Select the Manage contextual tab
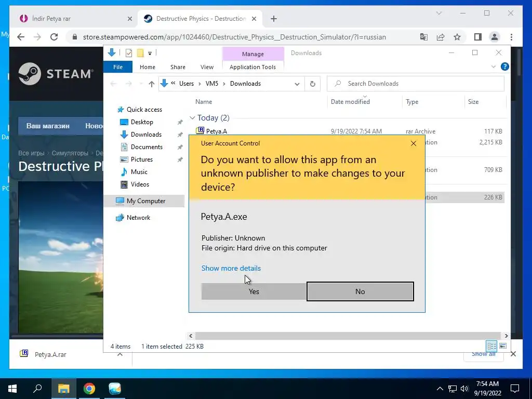The width and height of the screenshot is (532, 399). 253,54
